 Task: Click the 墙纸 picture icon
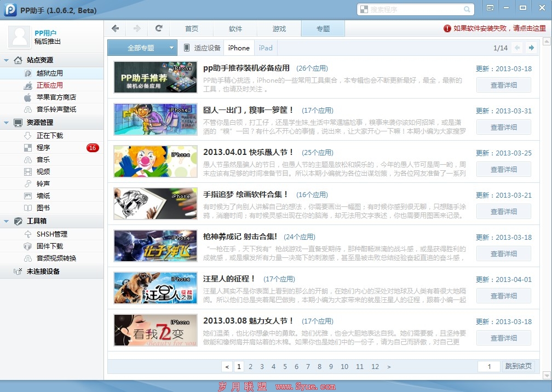tap(28, 195)
